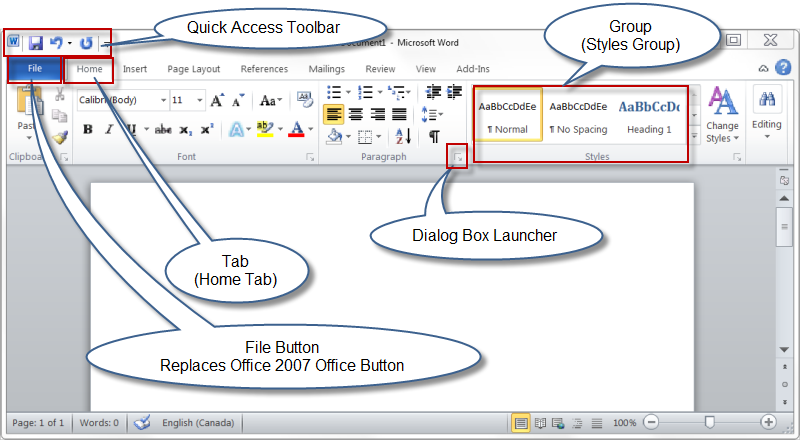Screen dimensions: 800x440
Task: Click the proofing check icon in status bar
Action: (142, 422)
